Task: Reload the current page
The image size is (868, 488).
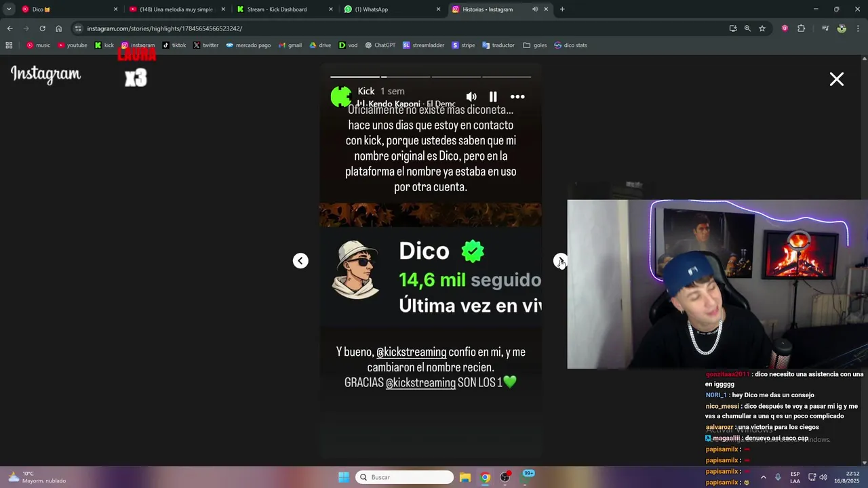Action: click(x=42, y=28)
